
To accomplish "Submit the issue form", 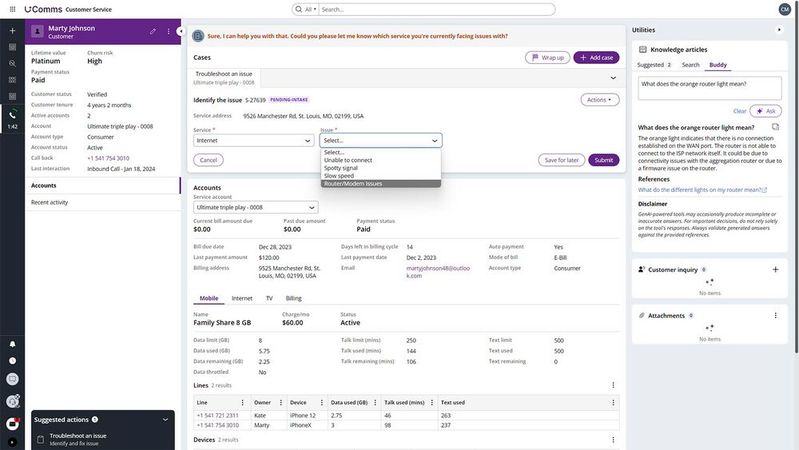I will pyautogui.click(x=603, y=160).
